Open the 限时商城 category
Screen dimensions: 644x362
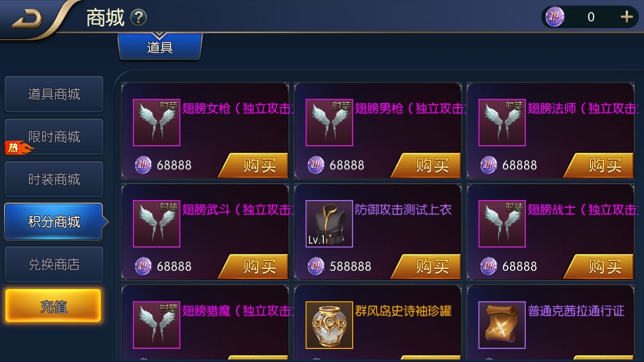coord(54,137)
